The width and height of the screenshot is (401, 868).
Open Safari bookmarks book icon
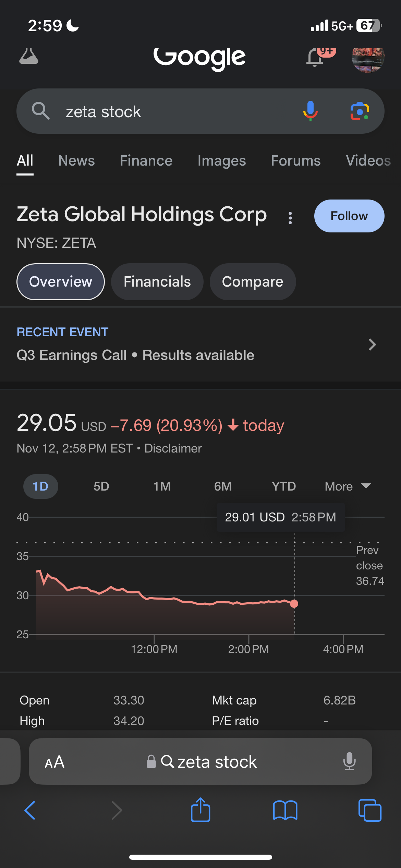pyautogui.click(x=285, y=810)
